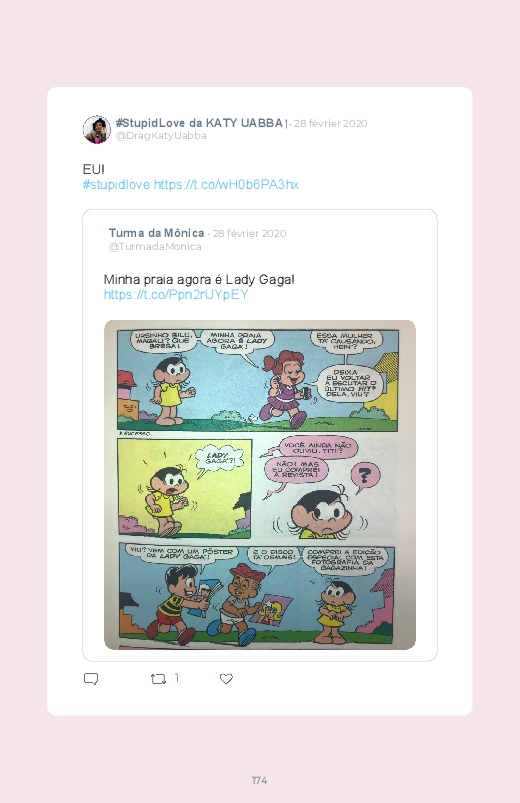Open the t.co/Ppn2rUYpEY link
This screenshot has height=803, width=520.
click(176, 294)
